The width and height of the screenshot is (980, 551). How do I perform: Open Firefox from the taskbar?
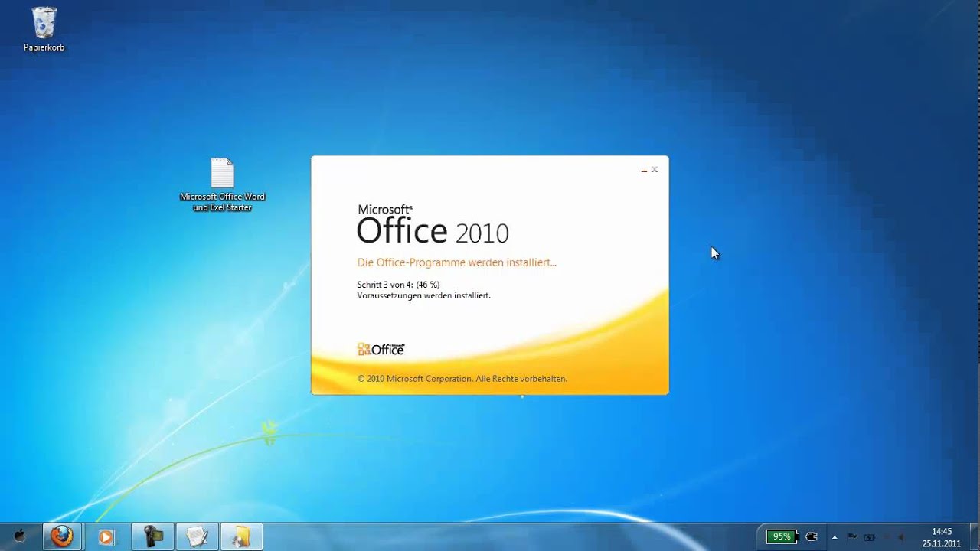pyautogui.click(x=62, y=536)
